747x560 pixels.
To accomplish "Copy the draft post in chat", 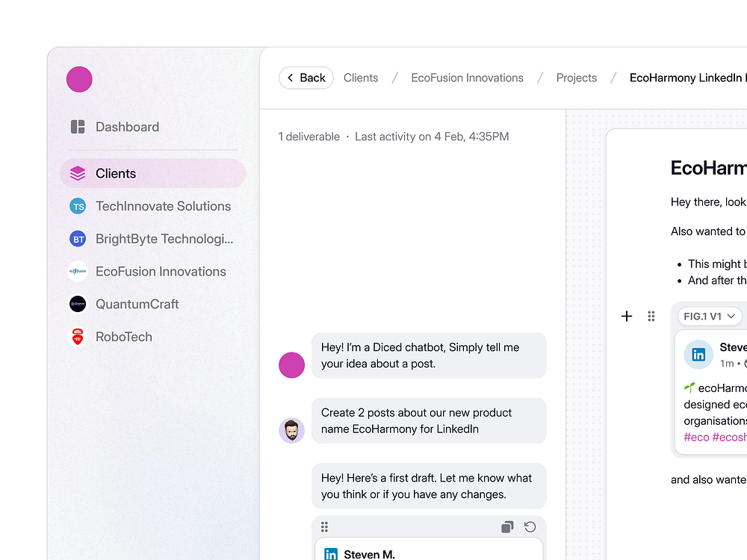I will click(507, 526).
